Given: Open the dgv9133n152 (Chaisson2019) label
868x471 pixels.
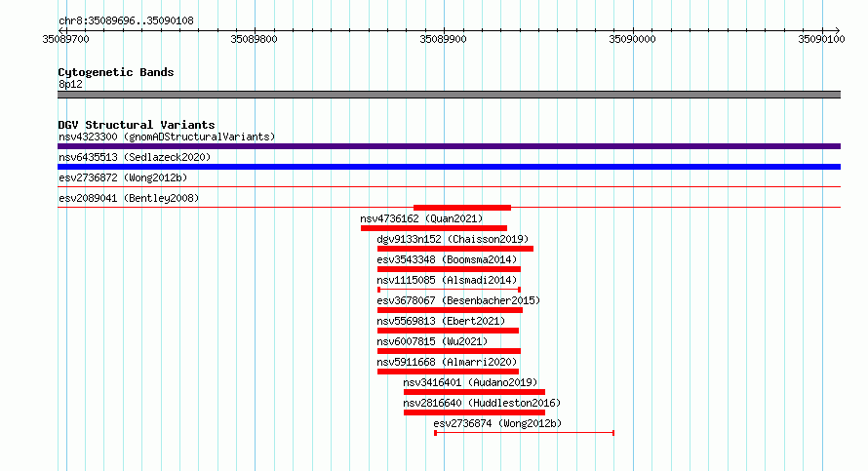Looking at the screenshot, I should point(453,239).
